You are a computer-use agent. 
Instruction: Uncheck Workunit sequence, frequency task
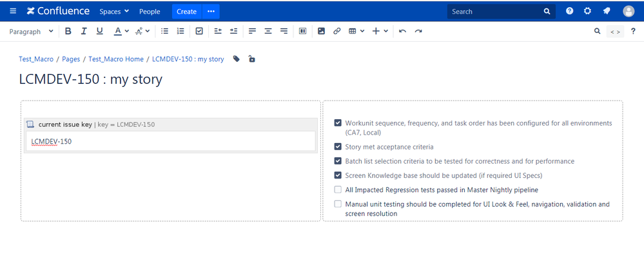[x=338, y=122]
